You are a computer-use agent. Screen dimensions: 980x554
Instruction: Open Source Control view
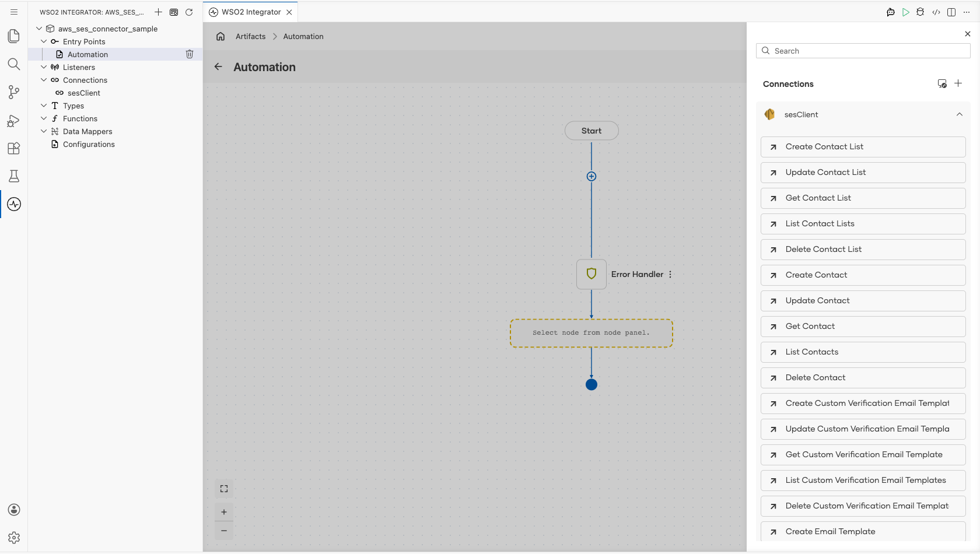coord(14,92)
